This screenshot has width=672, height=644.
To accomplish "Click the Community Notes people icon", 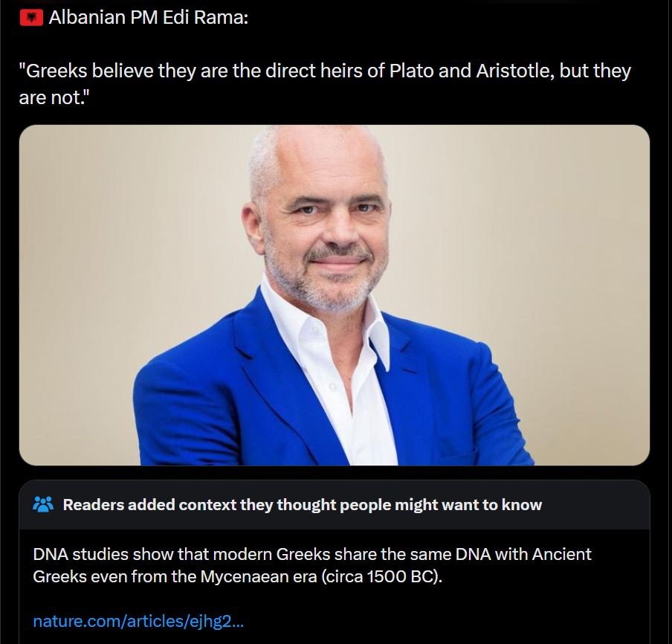I will click(x=43, y=505).
